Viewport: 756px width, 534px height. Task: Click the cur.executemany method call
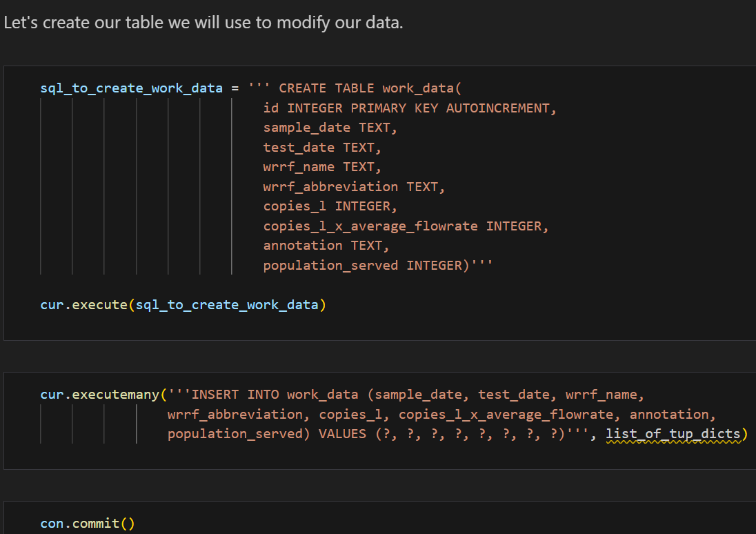tap(99, 395)
